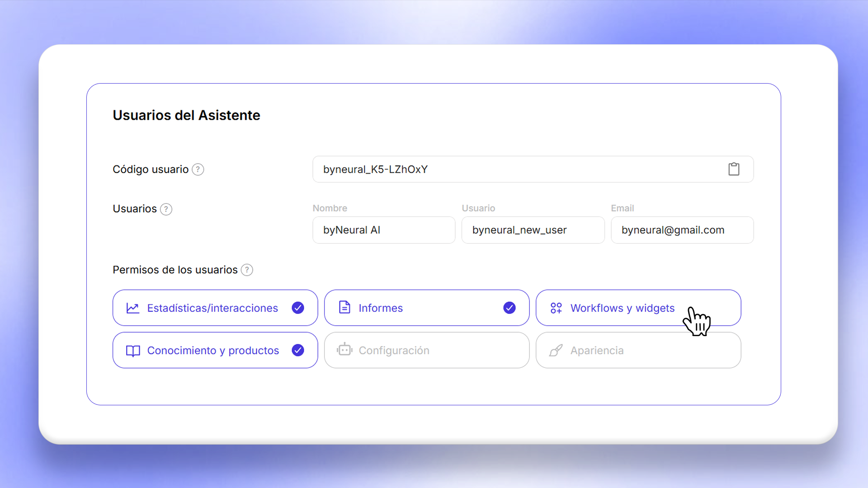This screenshot has width=868, height=488.
Task: Uncheck Conocimiento y productos checkmark
Action: (298, 350)
